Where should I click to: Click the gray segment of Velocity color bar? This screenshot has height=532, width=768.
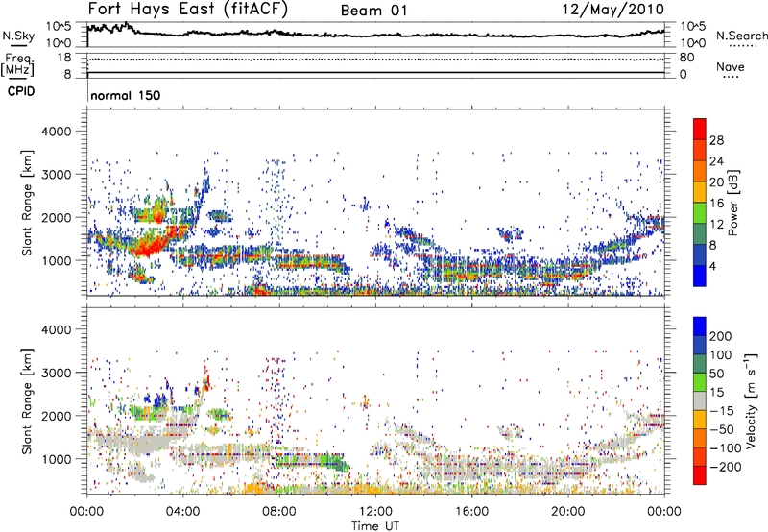(x=700, y=400)
